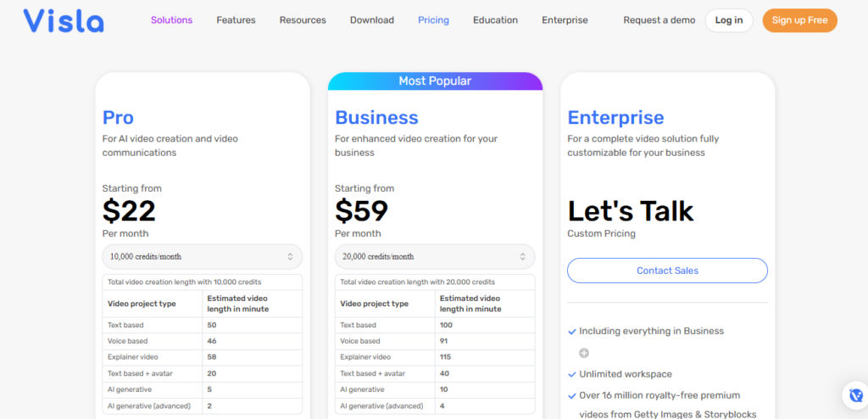Viewport: 868px width, 419px height.
Task: Click the Most Popular banner
Action: click(x=435, y=81)
